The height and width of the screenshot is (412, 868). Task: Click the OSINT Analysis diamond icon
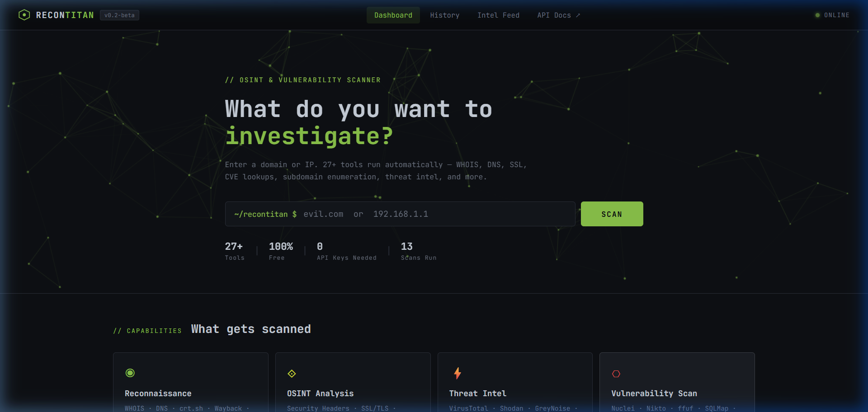click(x=292, y=374)
